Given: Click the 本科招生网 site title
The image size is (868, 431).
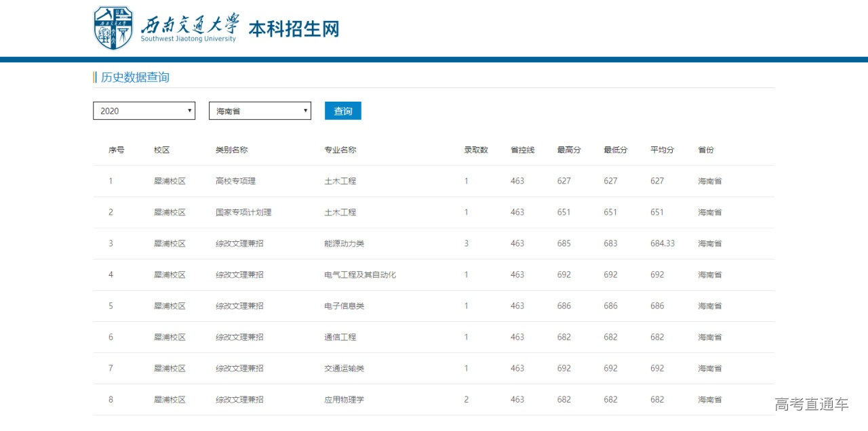Looking at the screenshot, I should coord(294,28).
